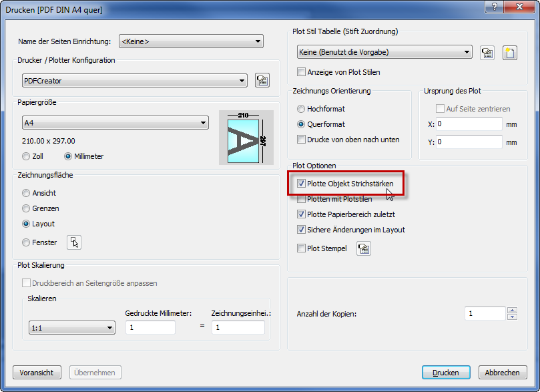The width and height of the screenshot is (540, 392).
Task: Toggle Plotte Objekt Strichstärken checkbox
Action: [x=302, y=184]
